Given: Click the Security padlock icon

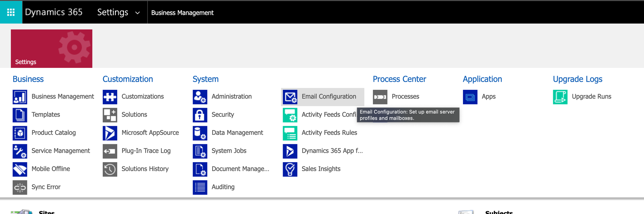Looking at the screenshot, I should [x=200, y=115].
